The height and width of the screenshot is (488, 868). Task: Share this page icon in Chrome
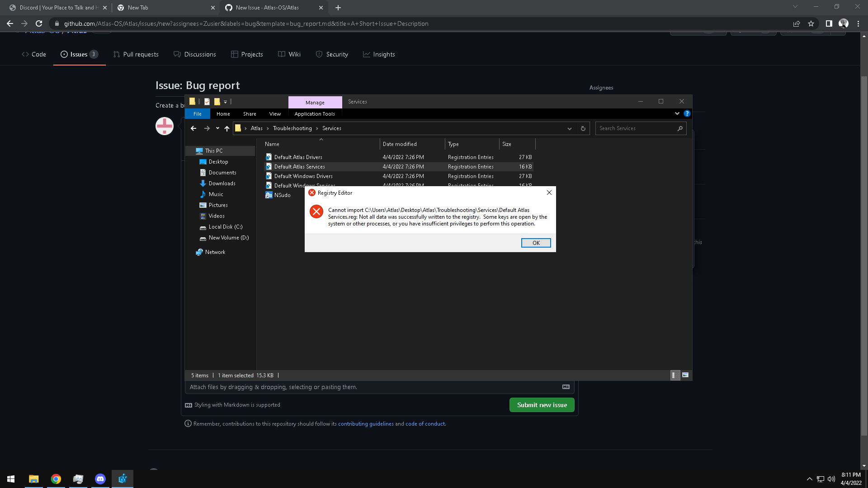click(x=797, y=23)
